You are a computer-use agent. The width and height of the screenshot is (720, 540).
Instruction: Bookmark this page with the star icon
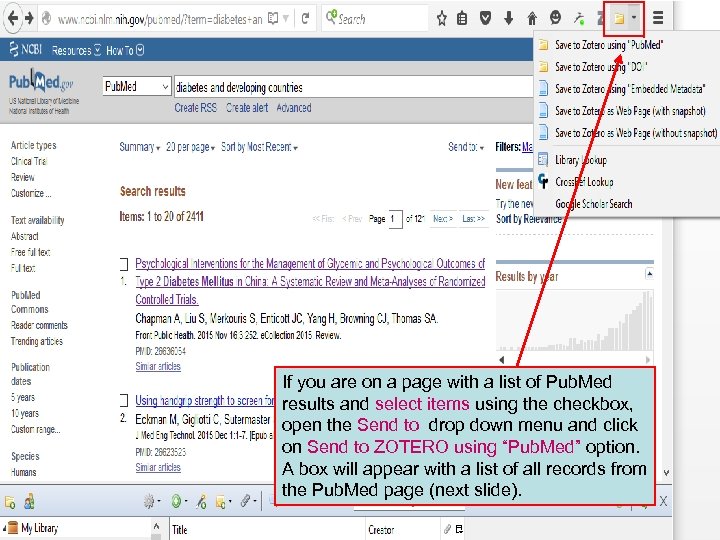(x=441, y=18)
